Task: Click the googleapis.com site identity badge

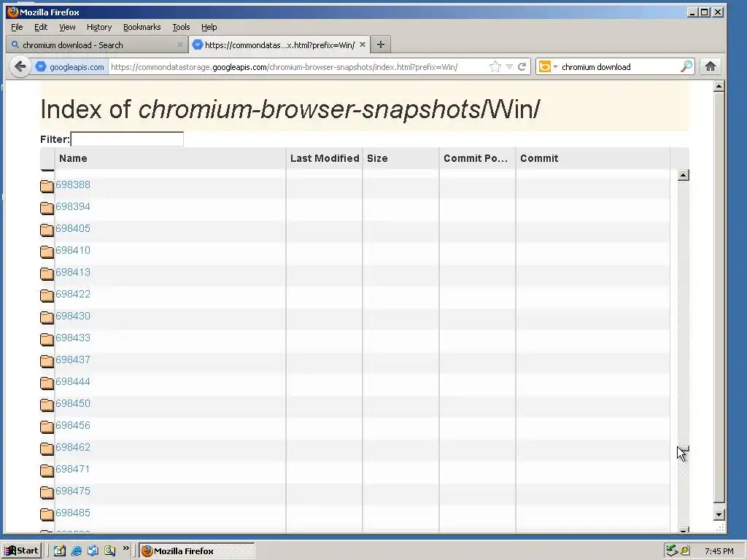Action: point(70,66)
